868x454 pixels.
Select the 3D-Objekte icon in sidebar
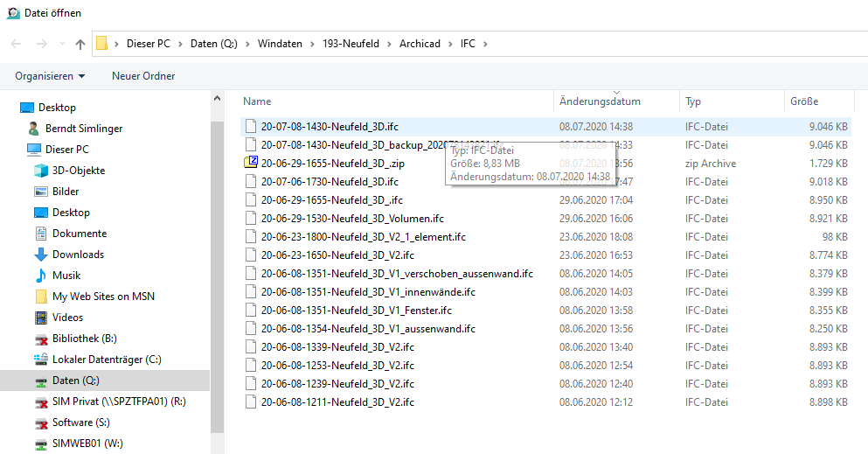[x=40, y=171]
